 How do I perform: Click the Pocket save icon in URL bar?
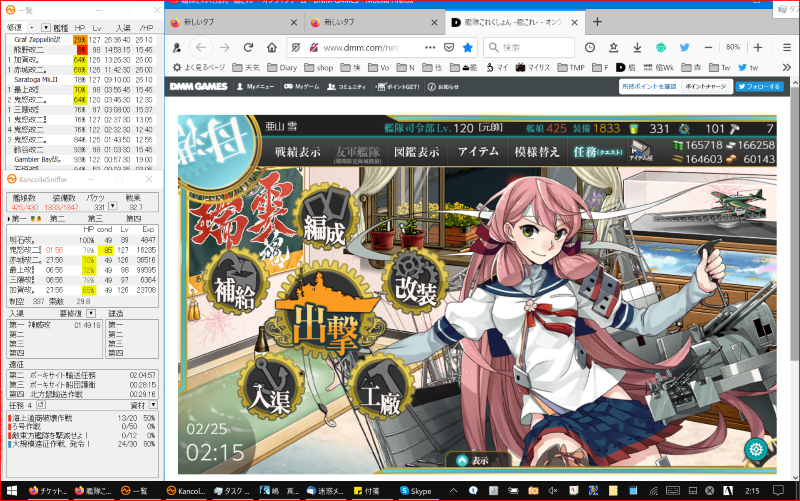pos(449,47)
